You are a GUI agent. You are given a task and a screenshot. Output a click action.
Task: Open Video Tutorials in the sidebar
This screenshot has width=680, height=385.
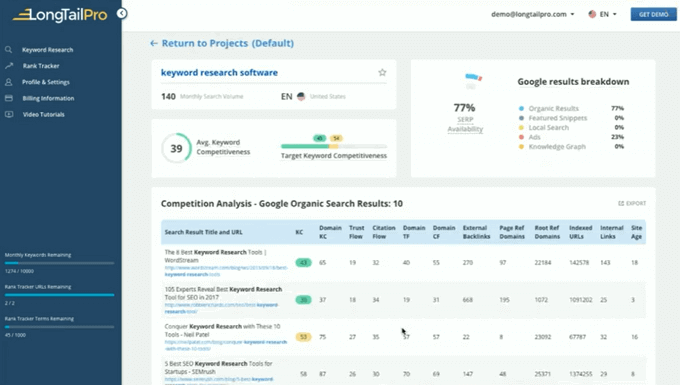click(43, 114)
